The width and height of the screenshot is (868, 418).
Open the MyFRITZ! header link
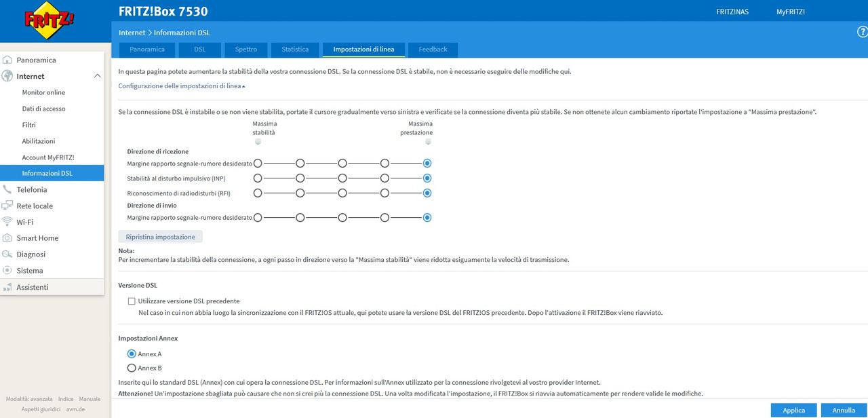tap(791, 12)
